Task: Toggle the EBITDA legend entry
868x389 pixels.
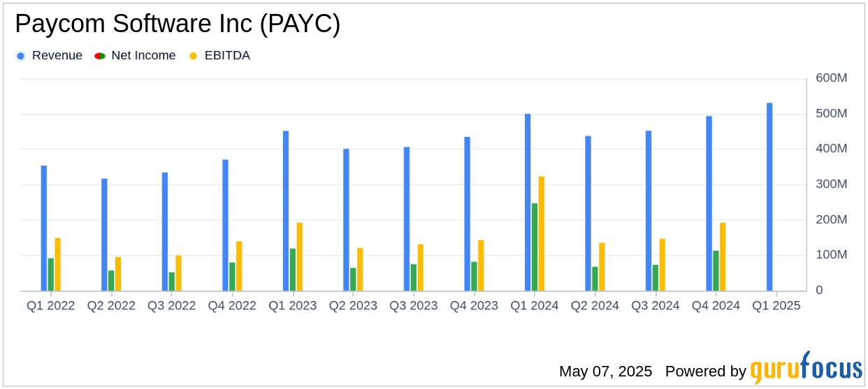Action: 219,56
